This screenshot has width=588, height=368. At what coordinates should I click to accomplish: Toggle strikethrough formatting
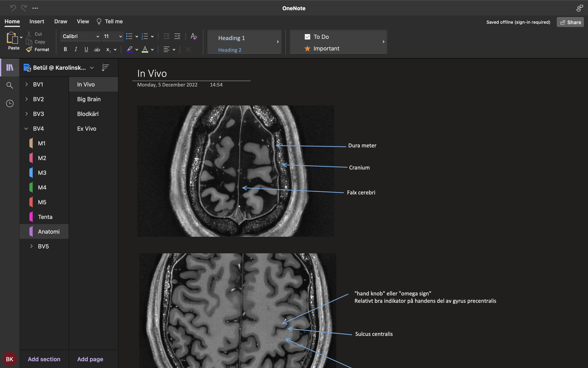97,50
